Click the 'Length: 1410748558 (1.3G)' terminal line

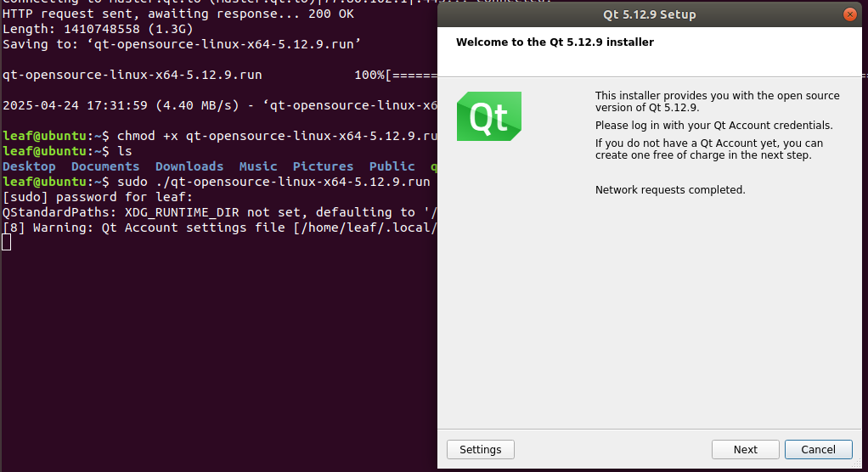pyautogui.click(x=98, y=29)
